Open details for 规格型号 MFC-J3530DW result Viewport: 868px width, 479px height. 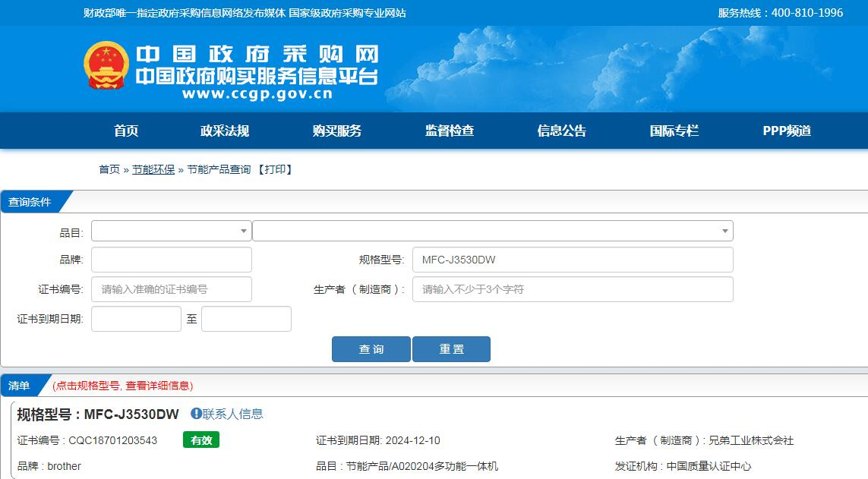click(98, 414)
